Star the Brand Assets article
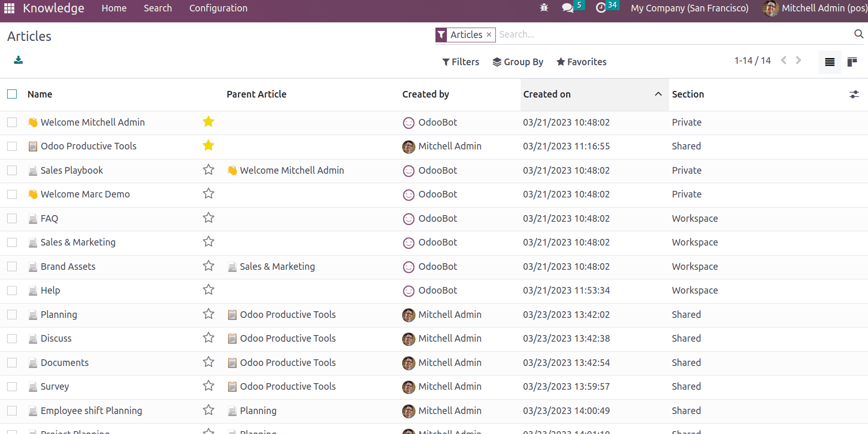868x434 pixels. click(208, 266)
